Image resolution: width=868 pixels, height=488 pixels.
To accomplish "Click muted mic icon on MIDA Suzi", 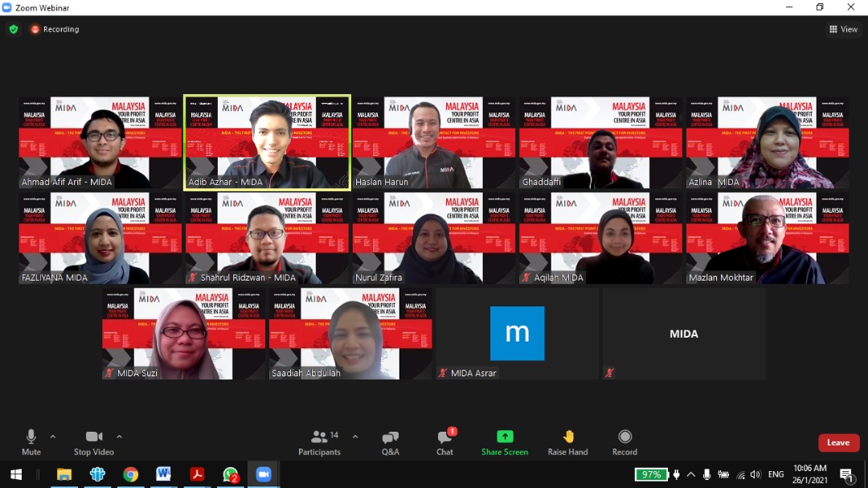I will tap(109, 373).
